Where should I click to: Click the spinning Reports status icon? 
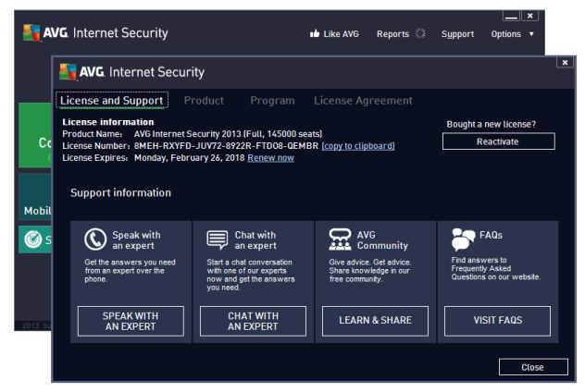click(x=420, y=34)
